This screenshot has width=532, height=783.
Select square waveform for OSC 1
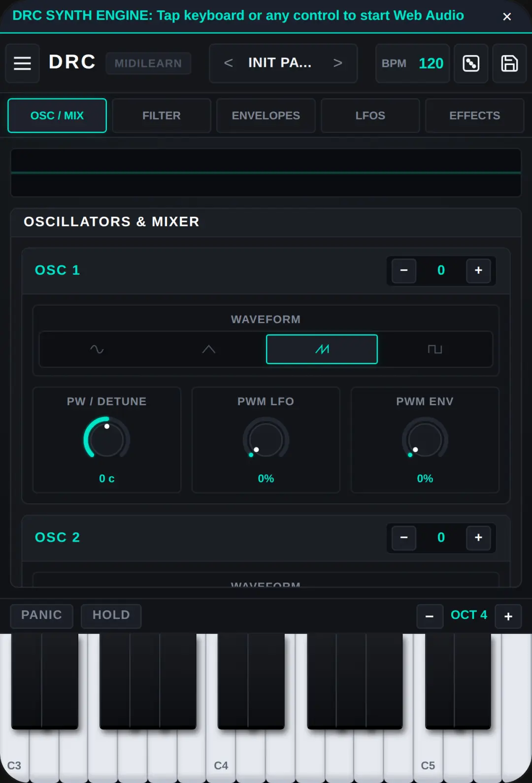[434, 349]
